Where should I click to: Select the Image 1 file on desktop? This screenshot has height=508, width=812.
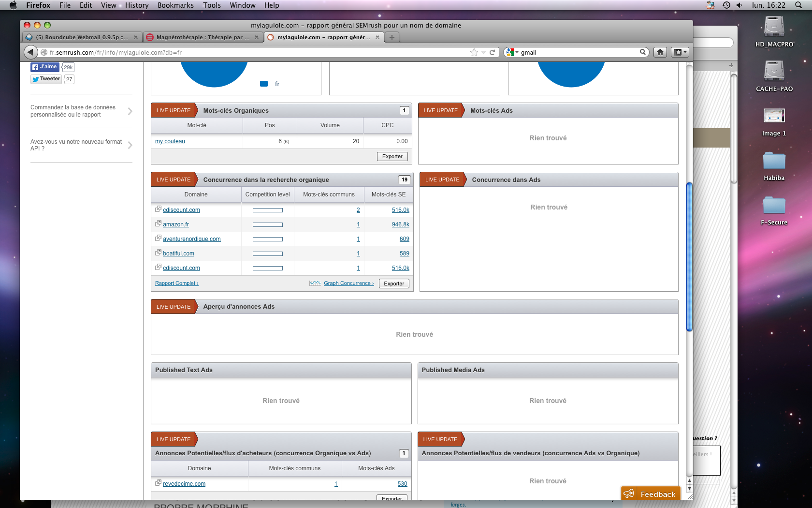point(774,121)
